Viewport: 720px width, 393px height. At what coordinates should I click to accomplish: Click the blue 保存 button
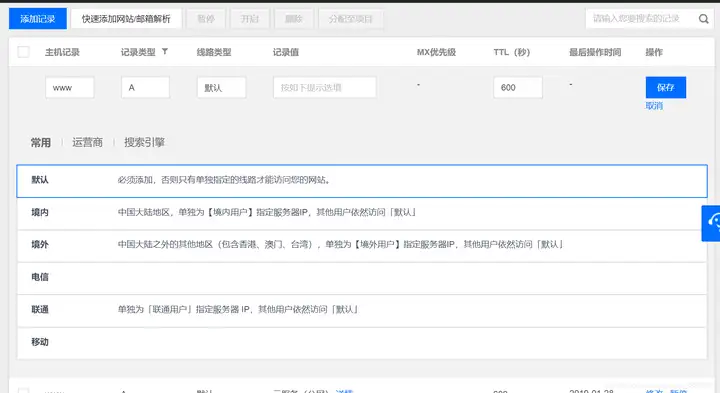666,87
